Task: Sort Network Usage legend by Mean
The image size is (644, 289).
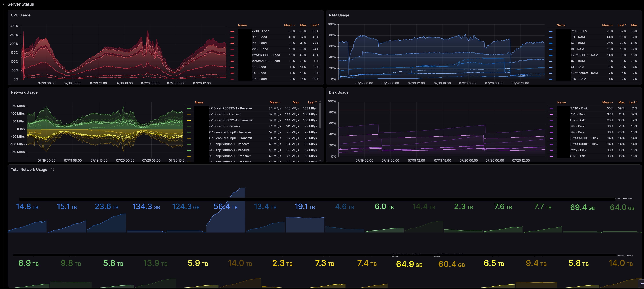Action: click(275, 102)
